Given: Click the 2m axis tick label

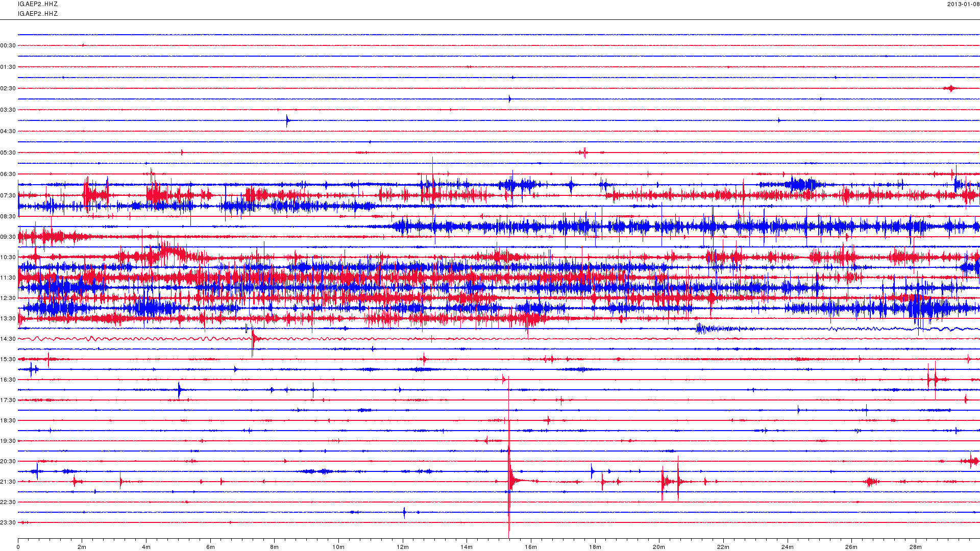Looking at the screenshot, I should pos(82,547).
